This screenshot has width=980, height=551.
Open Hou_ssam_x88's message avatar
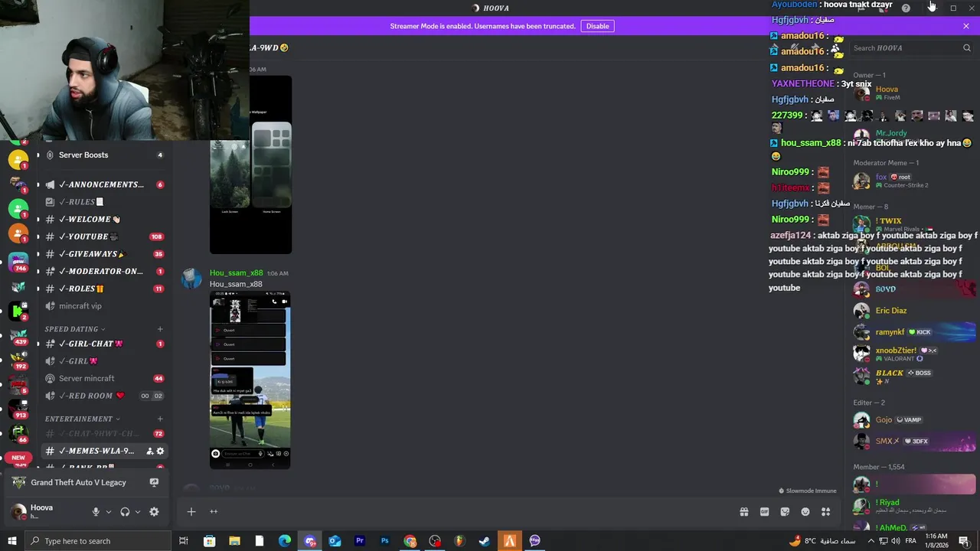click(x=191, y=279)
